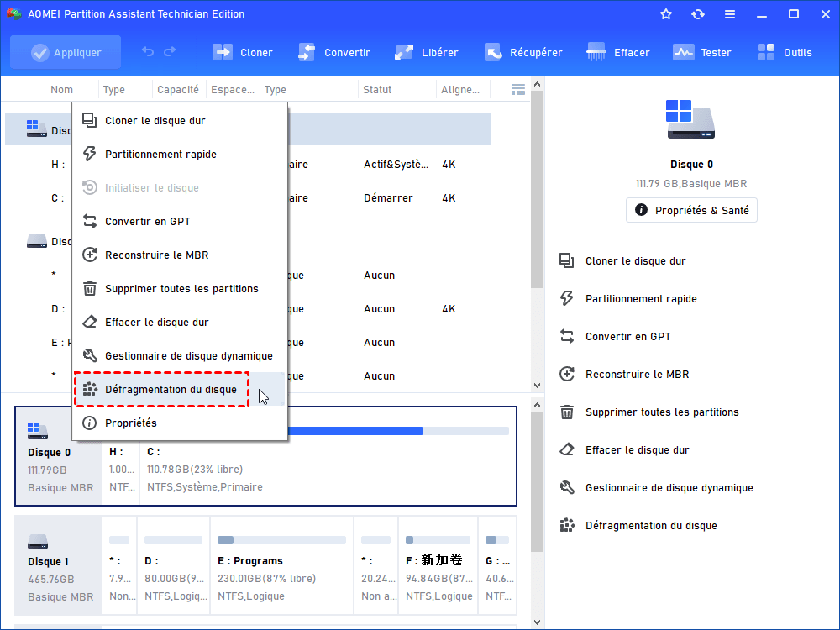Open the Cloner toolbar menu
This screenshot has height=630, width=840.
coord(243,52)
